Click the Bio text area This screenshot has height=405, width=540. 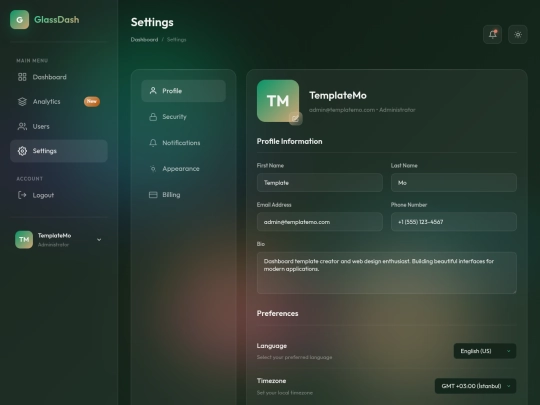click(x=386, y=273)
